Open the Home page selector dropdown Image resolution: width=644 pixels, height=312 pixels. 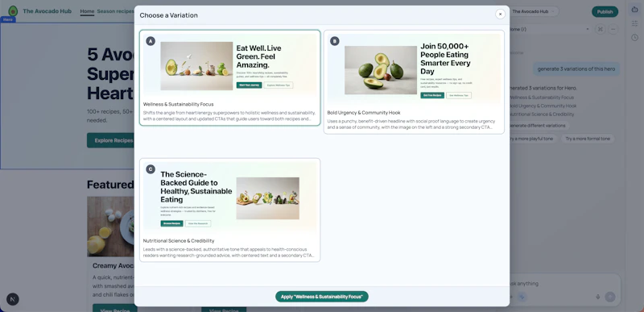pos(550,29)
